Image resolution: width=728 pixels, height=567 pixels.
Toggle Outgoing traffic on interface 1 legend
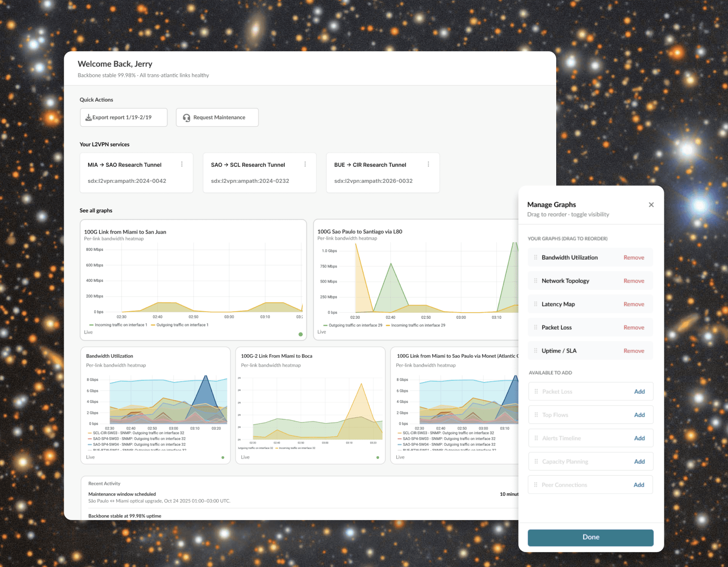(x=180, y=325)
